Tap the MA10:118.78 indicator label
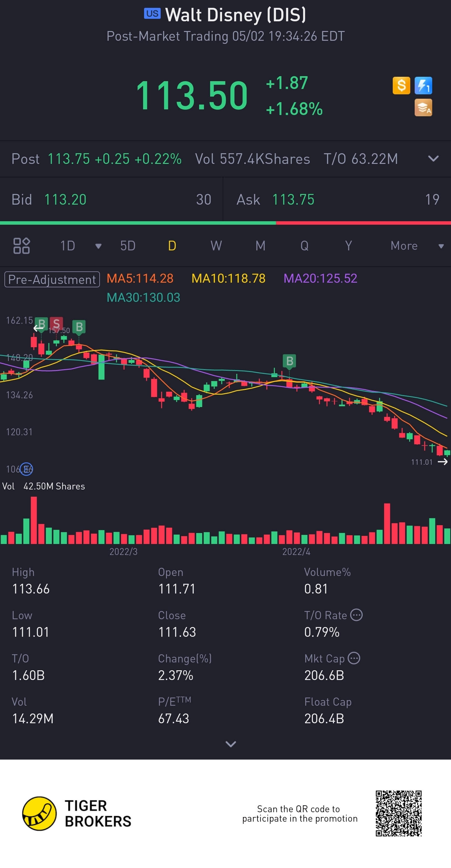Image resolution: width=451 pixels, height=868 pixels. 228,278
